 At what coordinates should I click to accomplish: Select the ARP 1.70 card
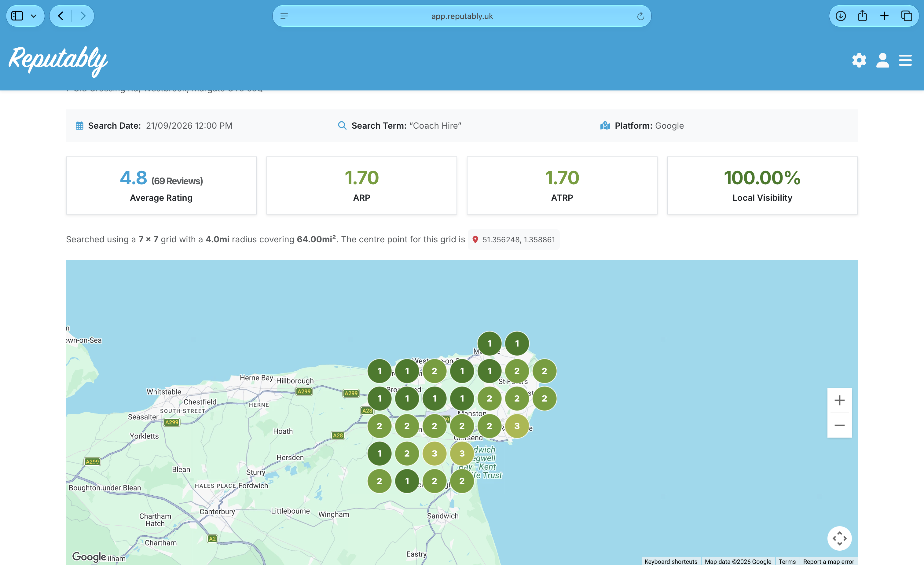[x=361, y=185]
